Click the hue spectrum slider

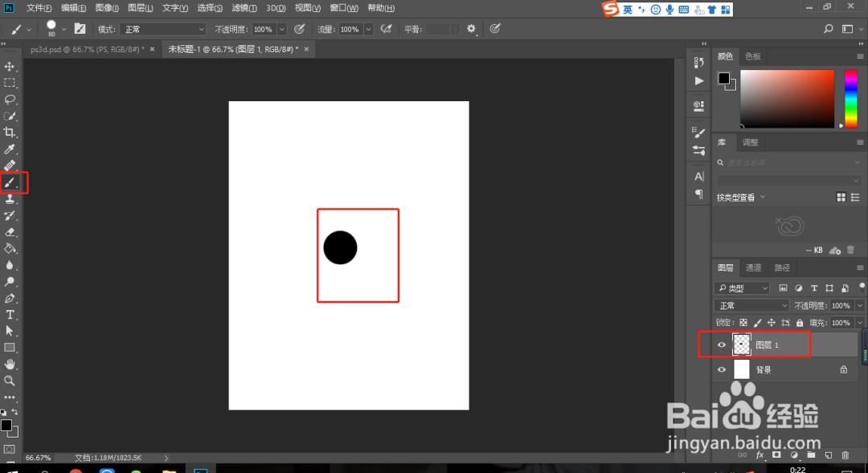coord(850,99)
